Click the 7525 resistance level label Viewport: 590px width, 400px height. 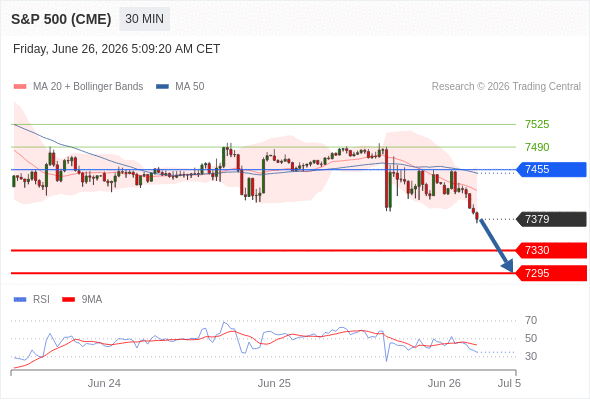(x=537, y=124)
